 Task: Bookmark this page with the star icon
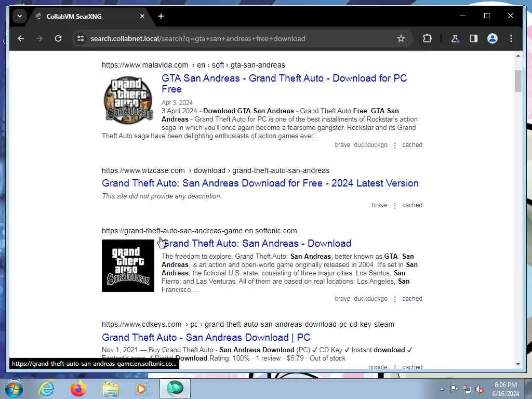[x=401, y=38]
